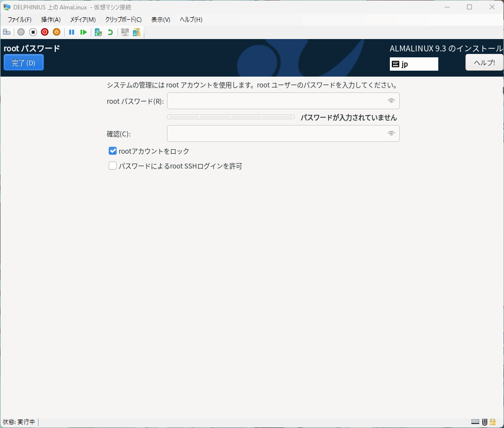Click the keyboard status icon in the status bar
Screen dimensions: 504x428
coord(475,422)
